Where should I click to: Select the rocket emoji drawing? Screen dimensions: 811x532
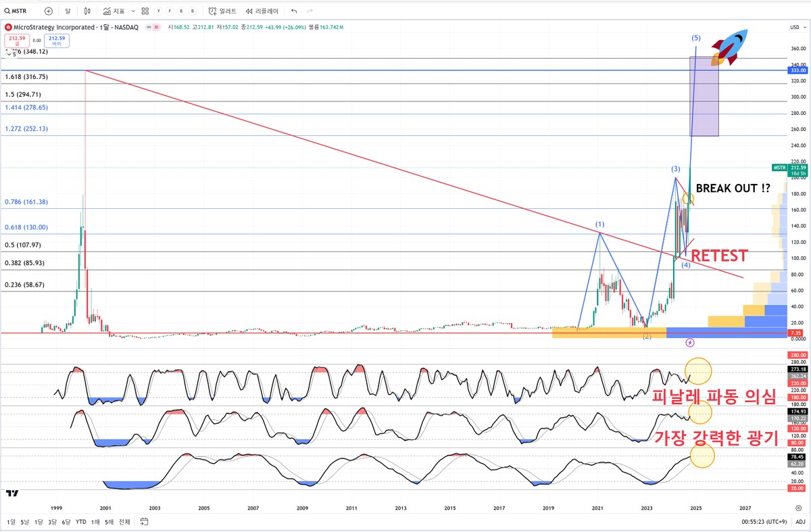[x=729, y=47]
